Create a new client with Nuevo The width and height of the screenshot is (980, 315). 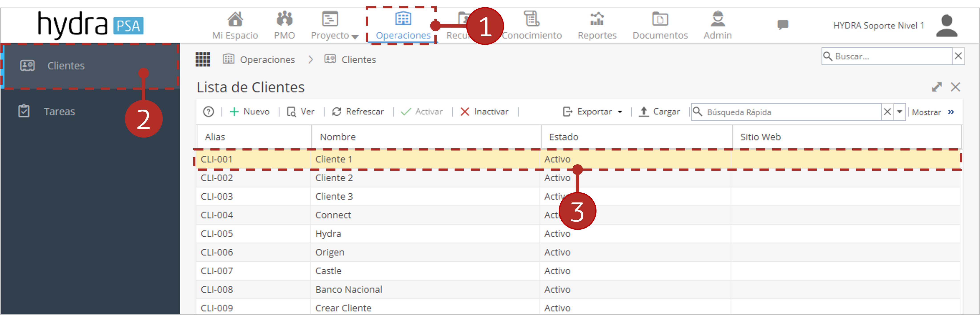click(250, 111)
